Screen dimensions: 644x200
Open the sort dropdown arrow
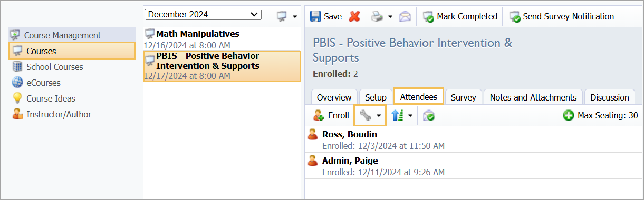click(x=410, y=116)
